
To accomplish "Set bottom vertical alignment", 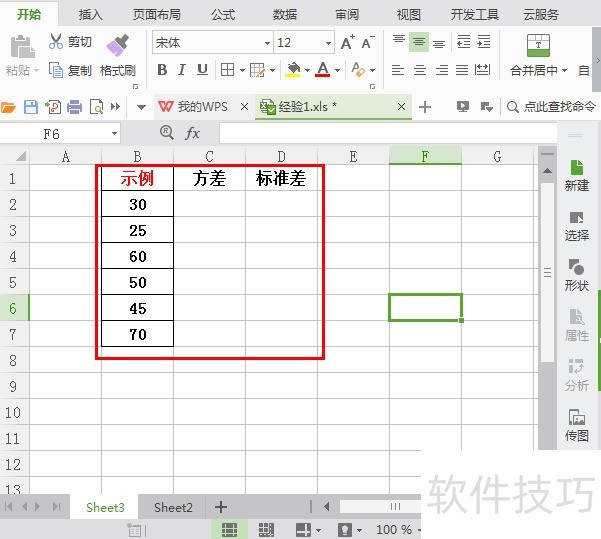I will (439, 45).
